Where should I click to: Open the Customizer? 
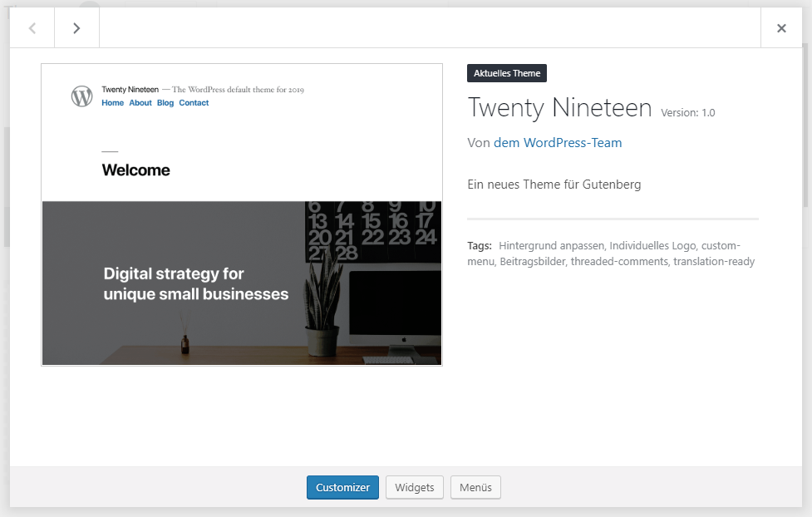[x=342, y=487]
